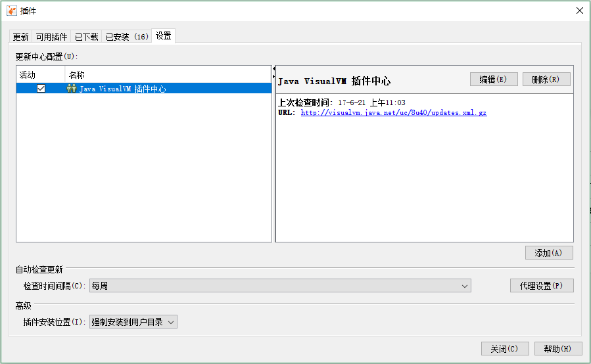Click the Java VisualVM 插件中心 heading in details pane
This screenshot has height=364, width=591.
(x=334, y=81)
